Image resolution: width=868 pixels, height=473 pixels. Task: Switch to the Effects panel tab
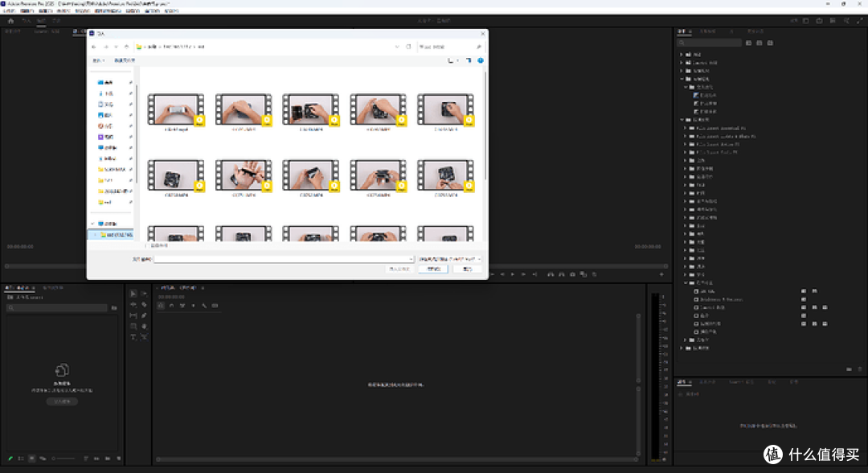682,31
